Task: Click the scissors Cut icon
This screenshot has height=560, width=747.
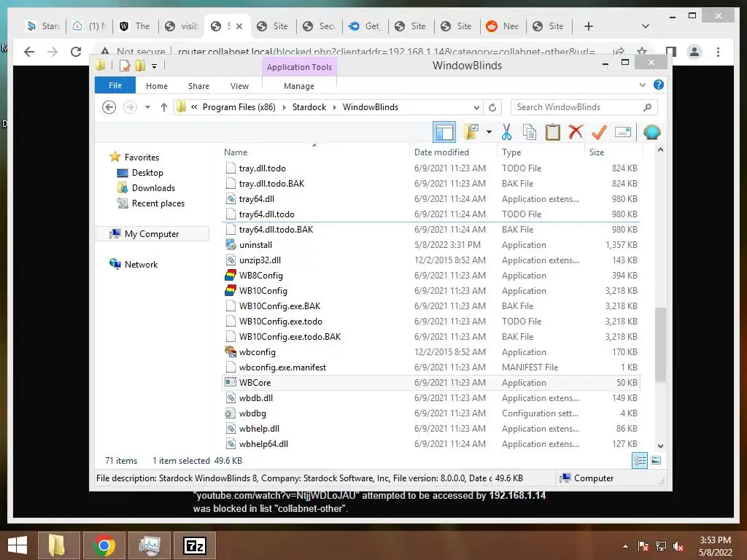Action: [x=506, y=132]
